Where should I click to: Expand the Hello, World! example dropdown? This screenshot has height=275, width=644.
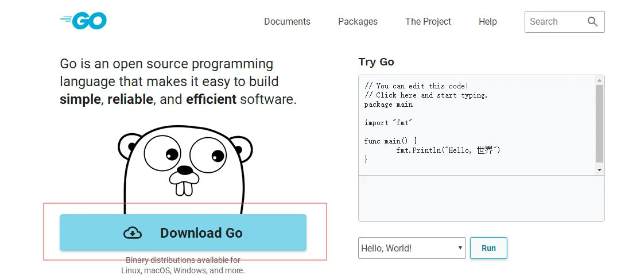point(412,248)
